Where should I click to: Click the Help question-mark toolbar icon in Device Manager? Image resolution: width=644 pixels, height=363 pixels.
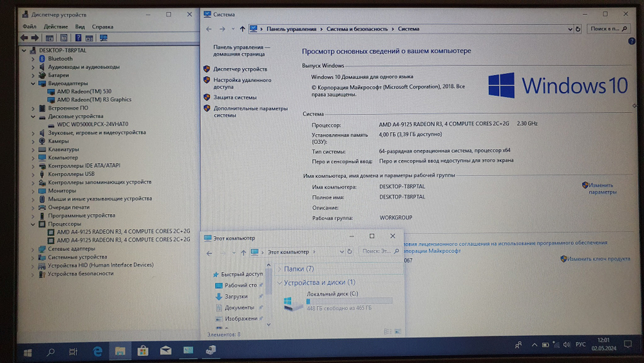point(78,38)
